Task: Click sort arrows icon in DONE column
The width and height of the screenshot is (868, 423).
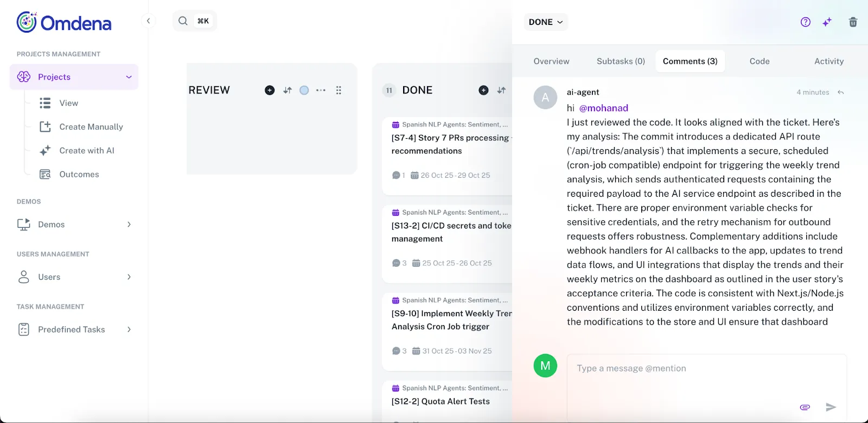Action: 501,91
